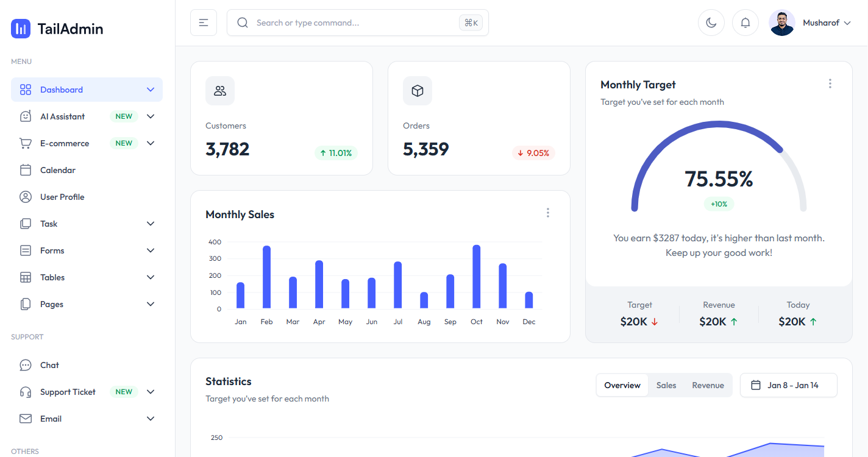This screenshot has height=457, width=868.
Task: Click the search command input field
Action: coord(354,23)
